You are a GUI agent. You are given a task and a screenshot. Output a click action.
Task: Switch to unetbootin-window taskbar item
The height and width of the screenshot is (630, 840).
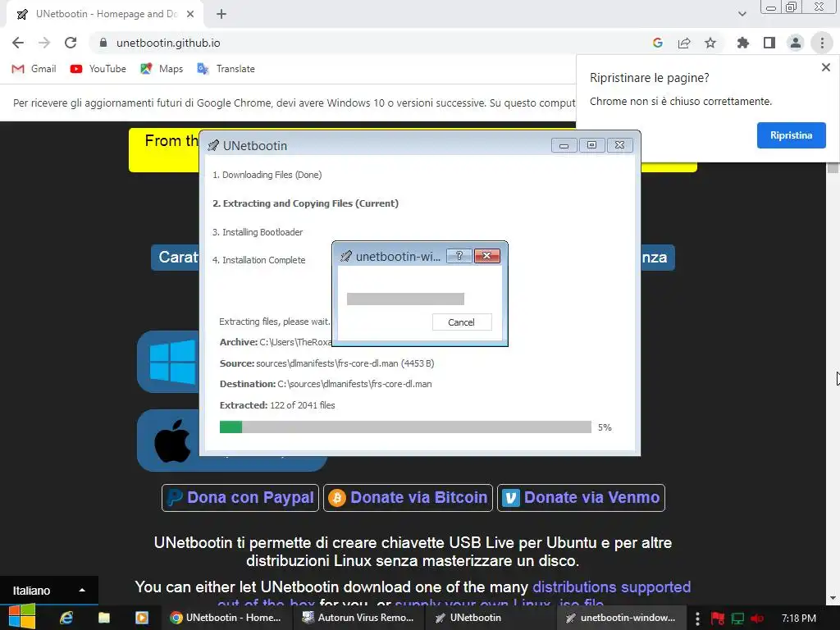622,618
